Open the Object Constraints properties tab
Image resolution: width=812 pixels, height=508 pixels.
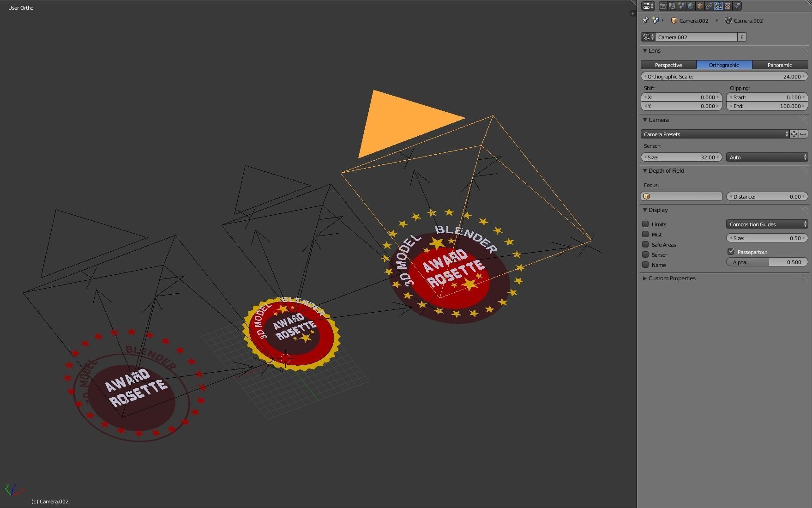(x=709, y=6)
